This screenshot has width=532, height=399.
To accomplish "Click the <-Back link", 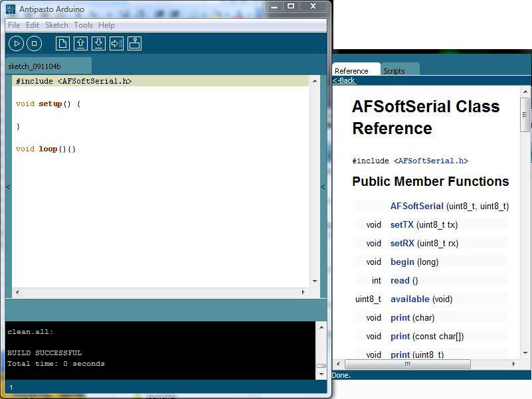I will point(344,80).
